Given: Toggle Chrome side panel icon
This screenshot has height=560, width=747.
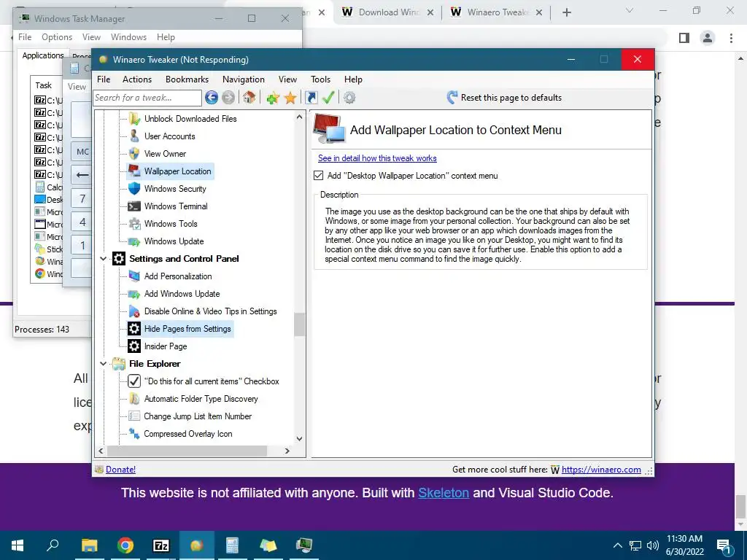Looking at the screenshot, I should point(684,38).
